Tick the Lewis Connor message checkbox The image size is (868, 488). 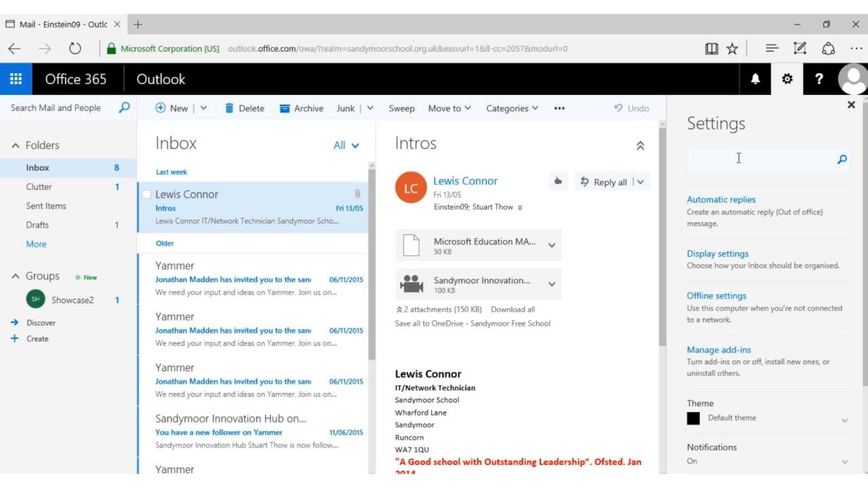point(146,195)
